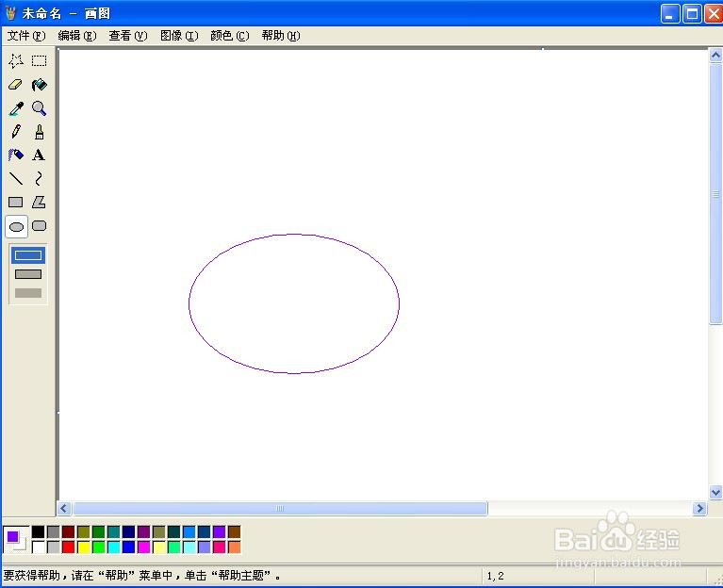Click the vertical scrollbar up arrow

pyautogui.click(x=715, y=56)
